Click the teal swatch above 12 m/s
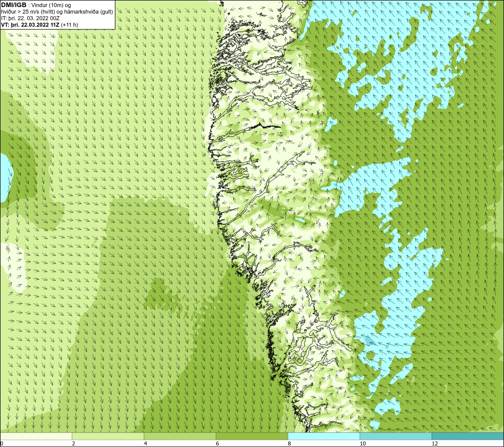 pos(468,436)
